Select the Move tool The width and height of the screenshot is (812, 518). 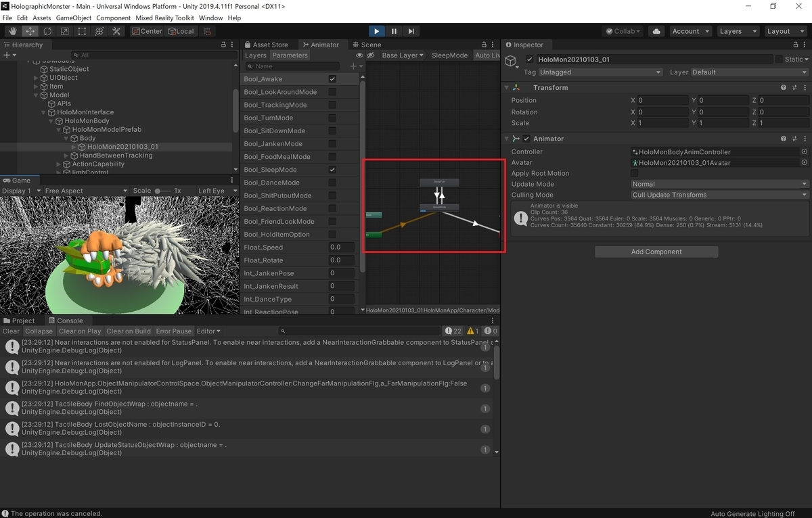point(30,31)
